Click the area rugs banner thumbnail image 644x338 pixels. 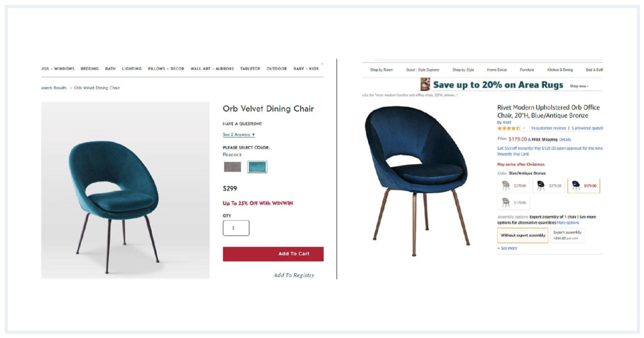pos(425,84)
